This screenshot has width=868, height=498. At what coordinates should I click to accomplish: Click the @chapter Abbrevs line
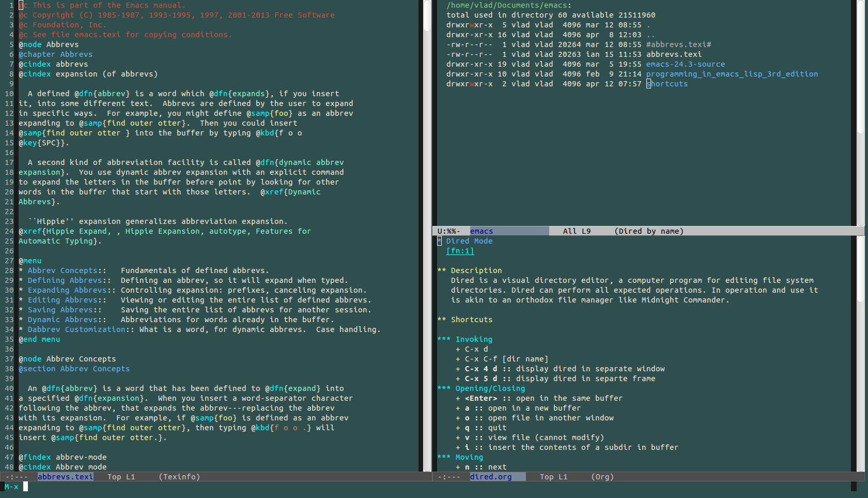[x=55, y=54]
